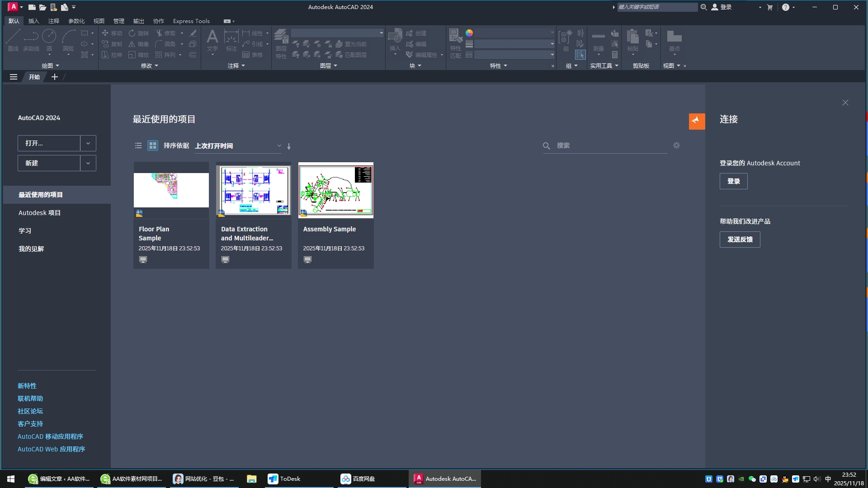868x488 pixels.
Task: Open the color wheel in the 特性 panel
Action: click(x=470, y=33)
